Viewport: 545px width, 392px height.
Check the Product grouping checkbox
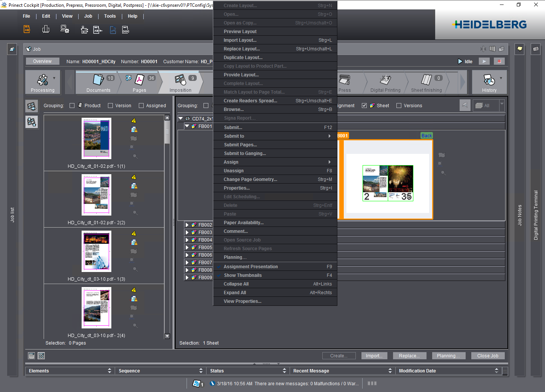(72, 105)
